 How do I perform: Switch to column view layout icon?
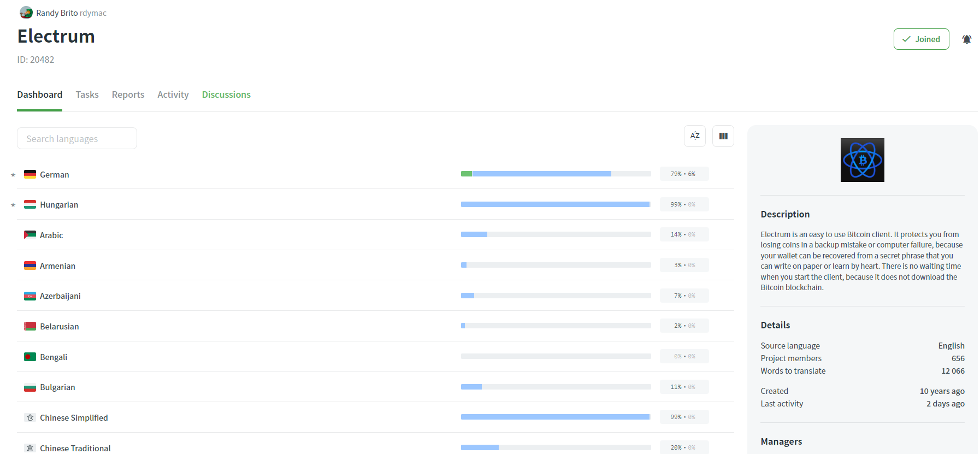coord(723,136)
